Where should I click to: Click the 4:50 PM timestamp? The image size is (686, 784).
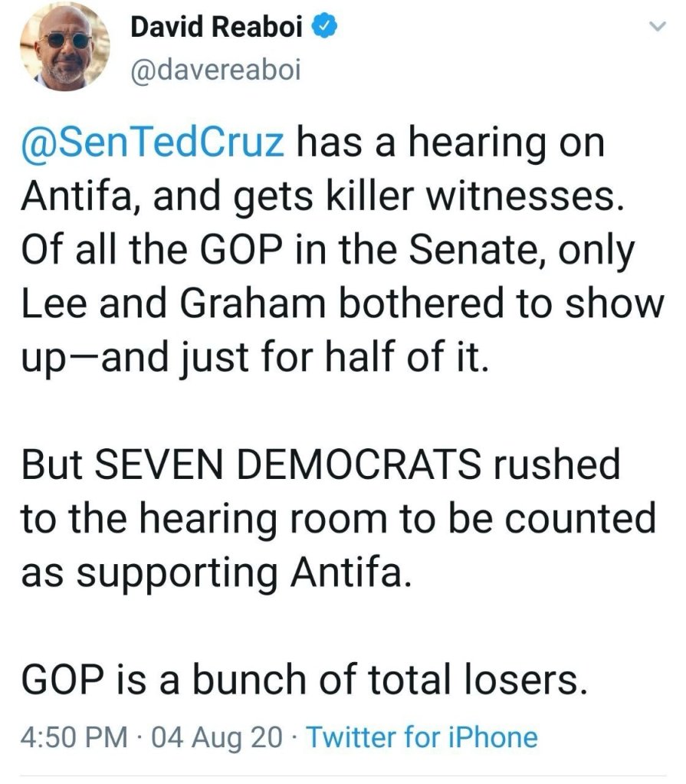tap(71, 737)
